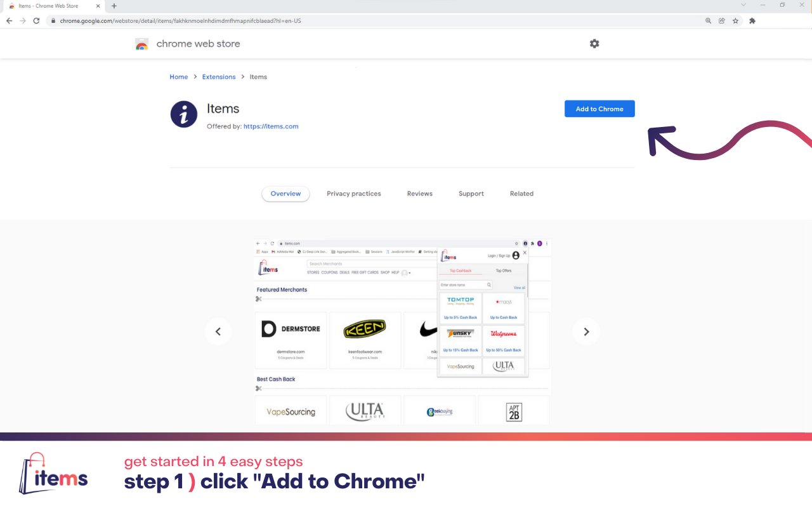The width and height of the screenshot is (812, 508).
Task: Click the TOMTOP card in popup preview
Action: (460, 308)
